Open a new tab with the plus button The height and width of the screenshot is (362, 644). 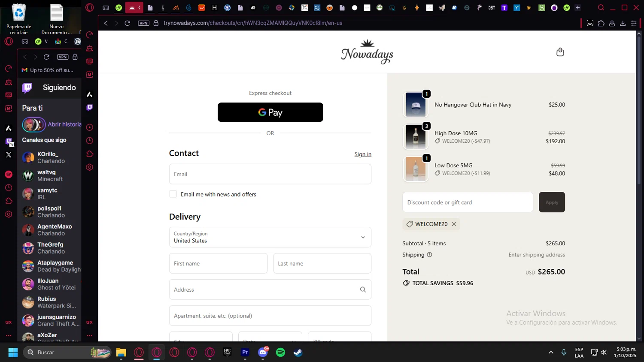pos(577,8)
